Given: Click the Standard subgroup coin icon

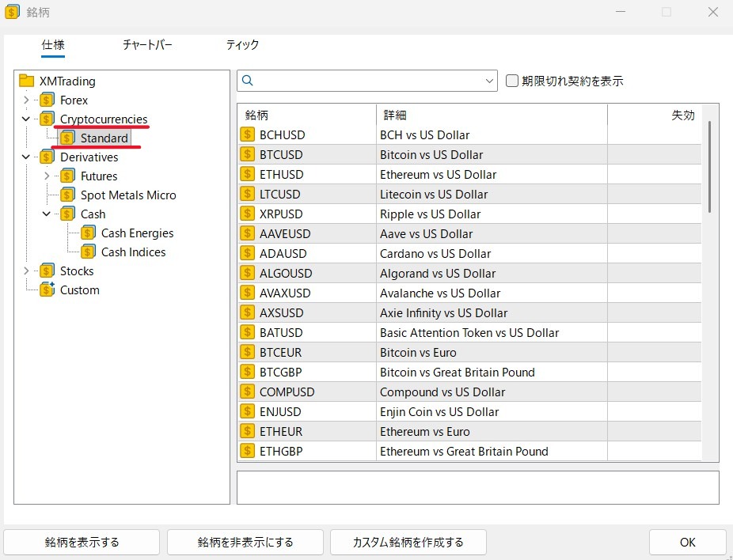Looking at the screenshot, I should coord(67,138).
